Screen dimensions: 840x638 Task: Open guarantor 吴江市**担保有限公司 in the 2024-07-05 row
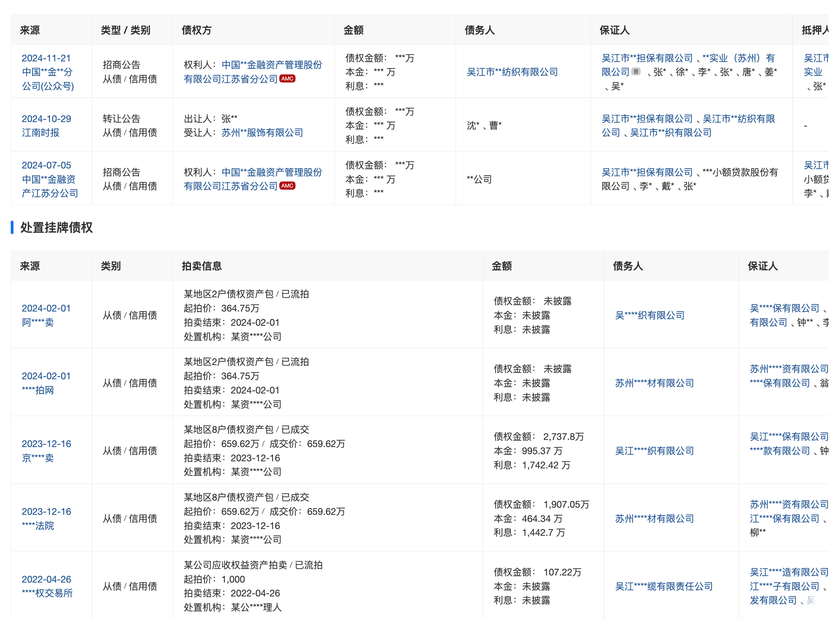[x=647, y=172]
